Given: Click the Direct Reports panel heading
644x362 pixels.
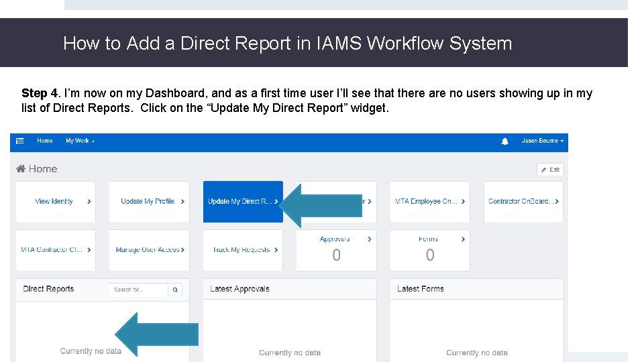Looking at the screenshot, I should tap(48, 289).
